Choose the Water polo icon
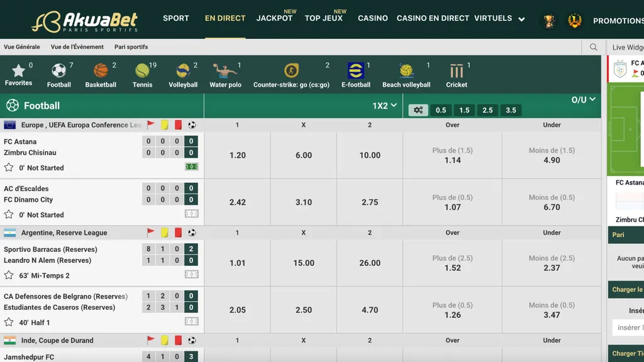The width and height of the screenshot is (644, 362). 225,70
